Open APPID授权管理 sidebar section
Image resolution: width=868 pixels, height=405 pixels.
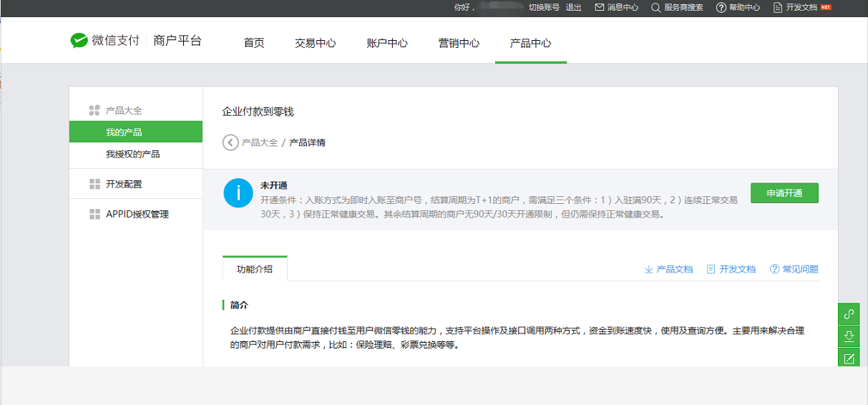click(137, 214)
